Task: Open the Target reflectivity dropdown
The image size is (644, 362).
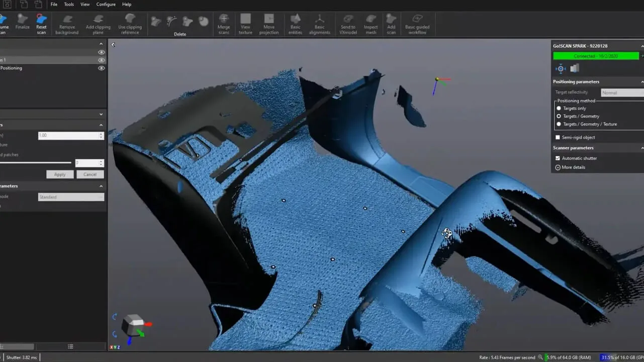Action: [x=622, y=93]
